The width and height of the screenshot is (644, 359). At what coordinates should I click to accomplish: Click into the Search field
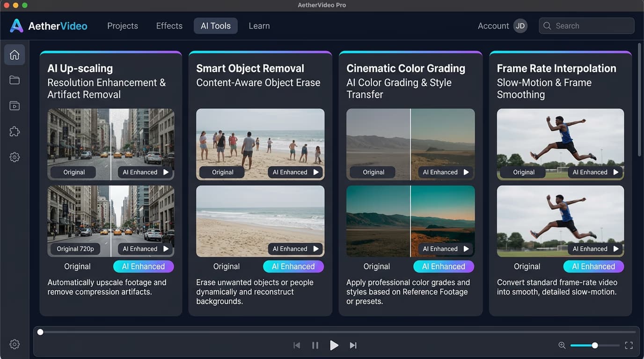pyautogui.click(x=586, y=26)
